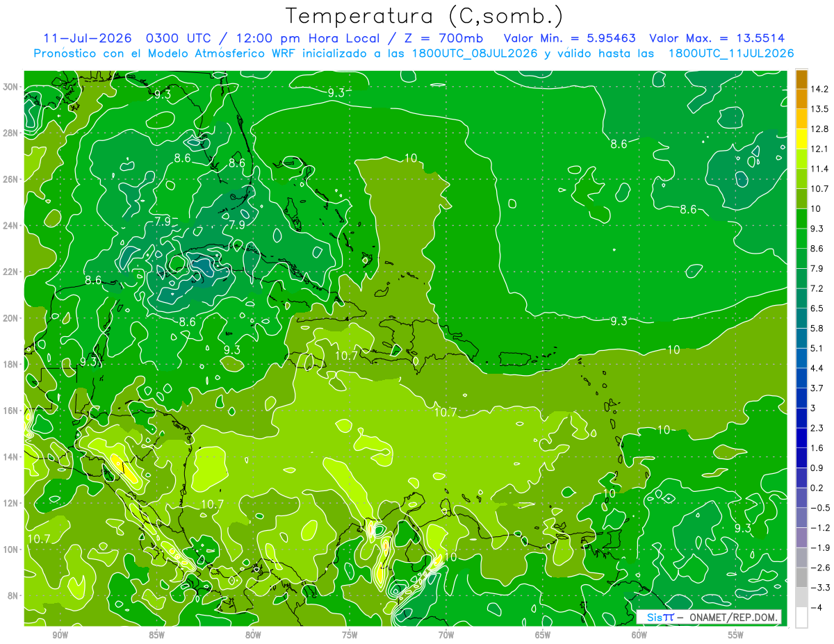Click the init time "1800UTC_08JUL2026"

475,53
